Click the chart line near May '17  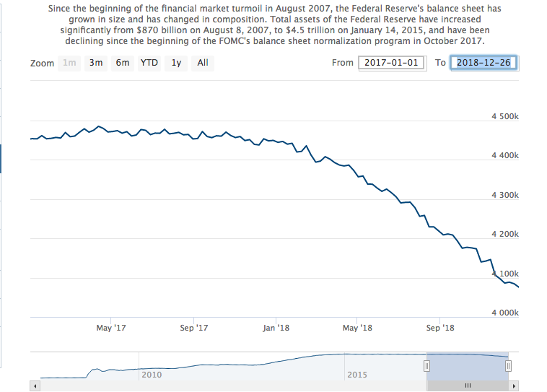click(x=110, y=131)
